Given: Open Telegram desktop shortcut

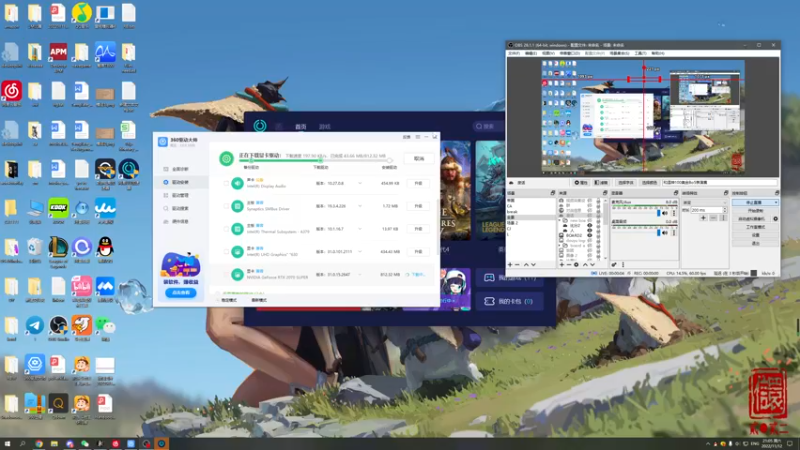Looking at the screenshot, I should tap(35, 325).
